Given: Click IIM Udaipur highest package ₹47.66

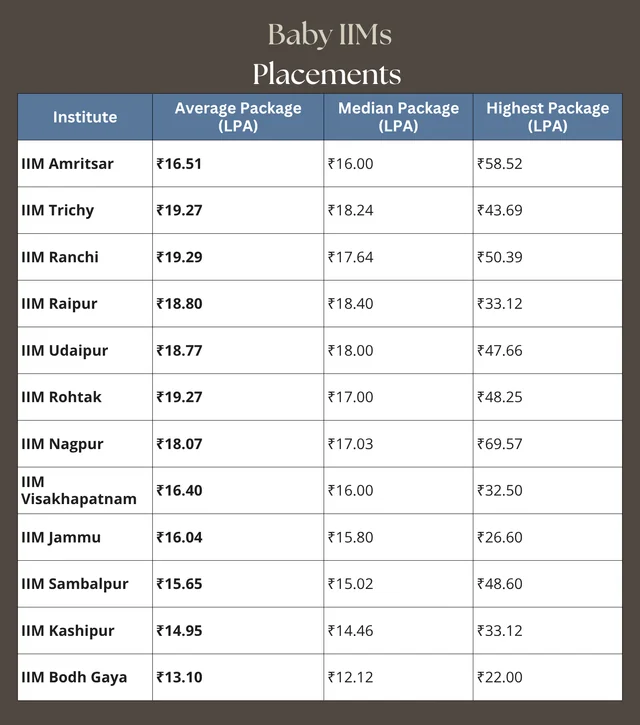Looking at the screenshot, I should pos(500,351).
